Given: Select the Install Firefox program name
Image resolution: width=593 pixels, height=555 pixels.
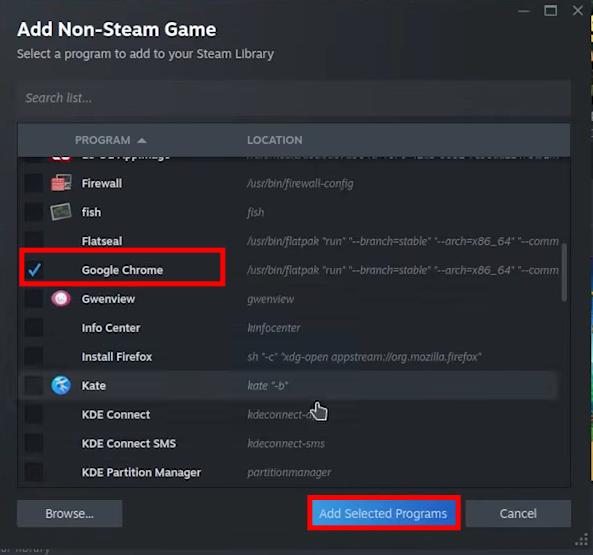Looking at the screenshot, I should (x=117, y=357).
